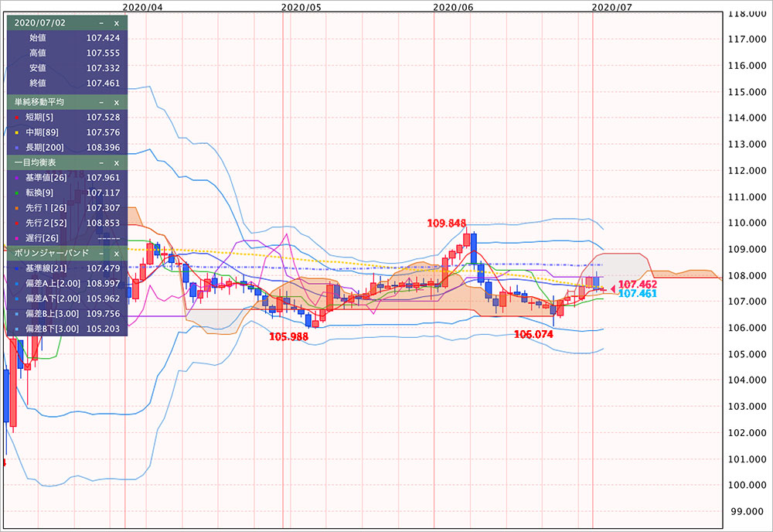
Task: Collapse the 2020/07/02 price panel
Action: pyautogui.click(x=101, y=22)
